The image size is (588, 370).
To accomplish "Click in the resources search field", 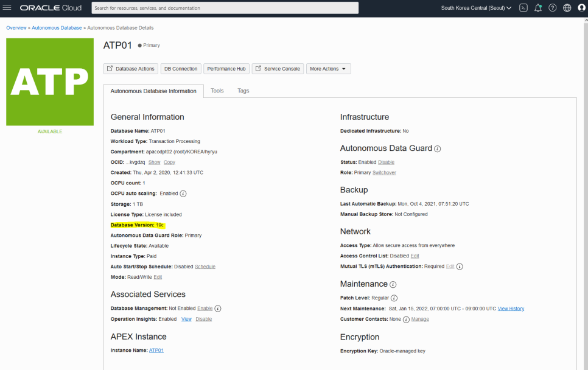I will pyautogui.click(x=225, y=8).
